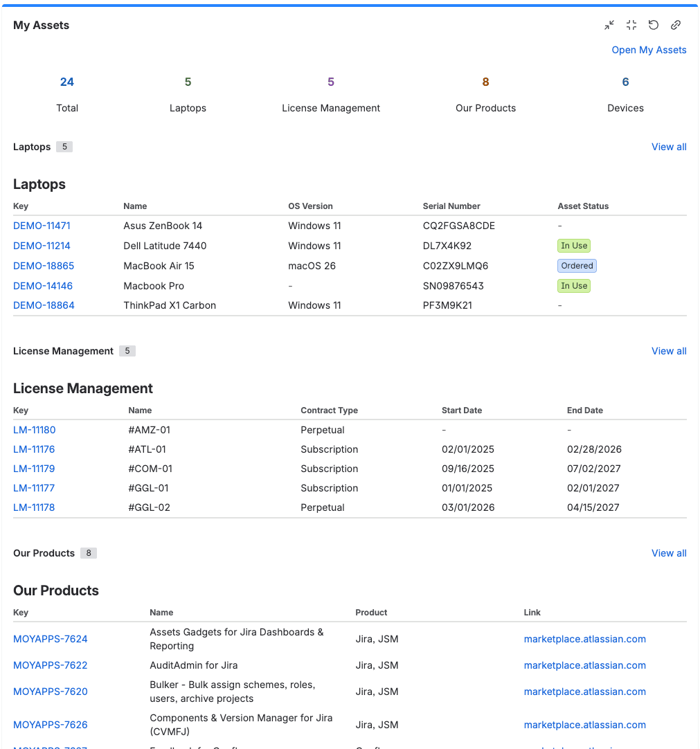Select the License Management summary tile
700x749 pixels.
point(331,95)
